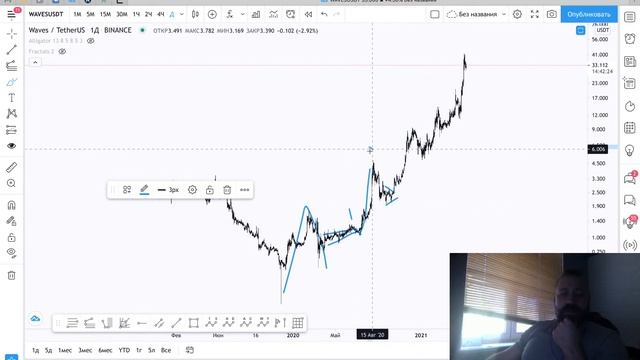This screenshot has height=360, width=640.
Task: Open the main hamburger menu
Action: [11, 15]
